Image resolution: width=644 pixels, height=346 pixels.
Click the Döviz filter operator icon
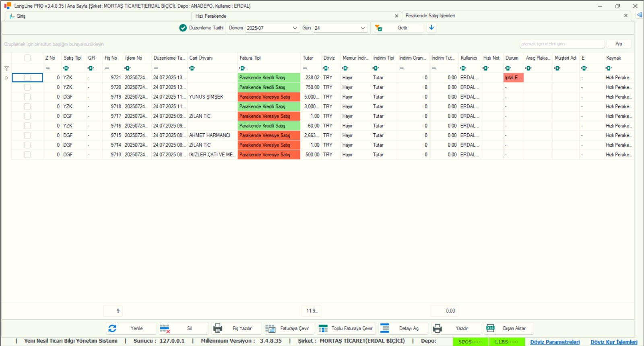(x=326, y=68)
